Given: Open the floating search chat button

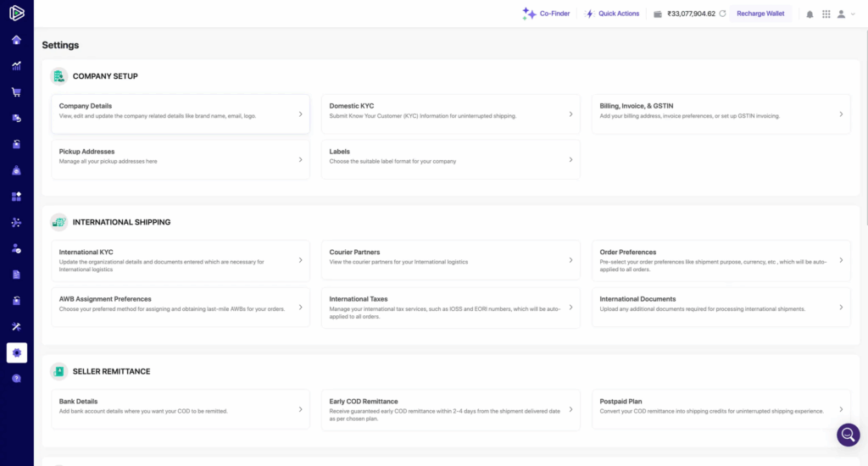Looking at the screenshot, I should pos(848,435).
